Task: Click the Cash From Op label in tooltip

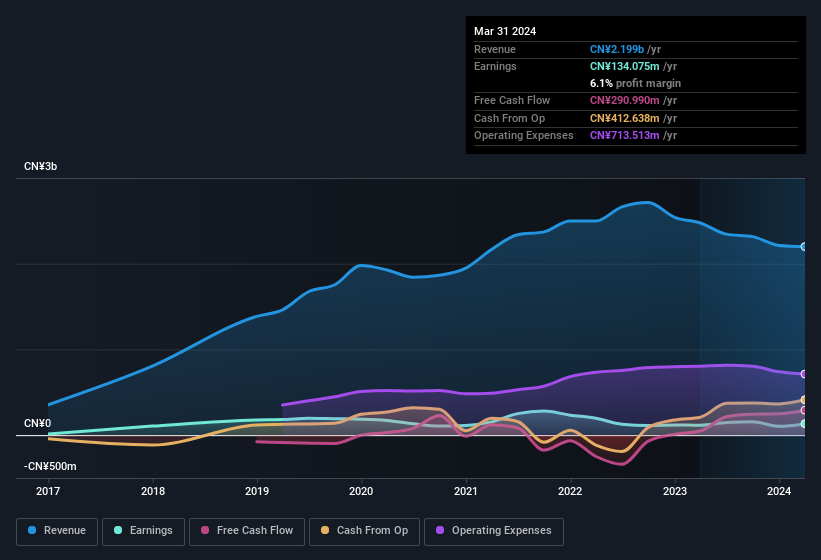Action: 509,118
